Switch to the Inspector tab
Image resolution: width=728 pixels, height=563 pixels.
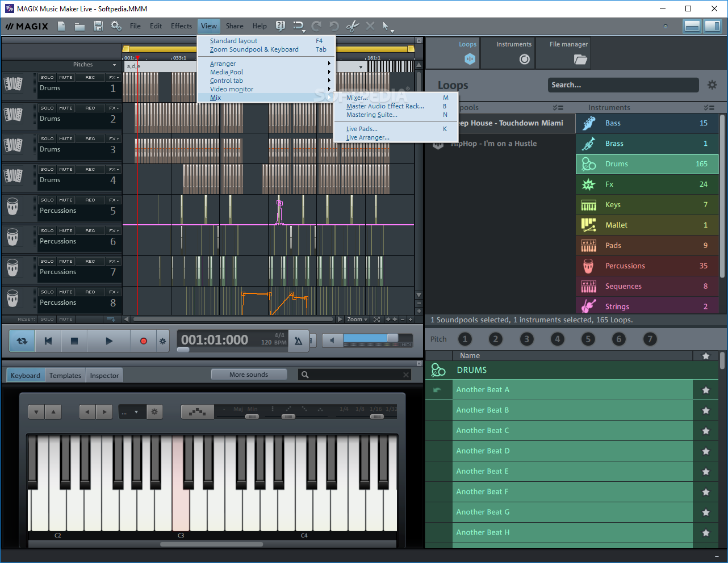(104, 376)
